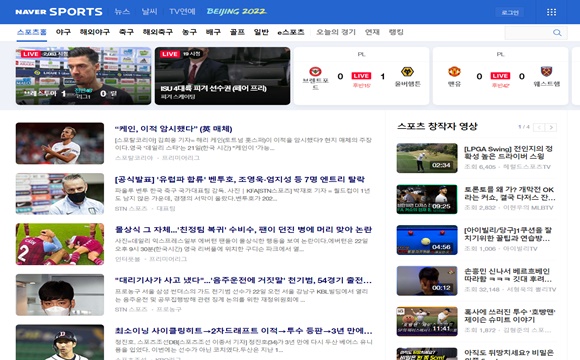The image size is (580, 360).
Task: Select the e스포츠 tab
Action: 291,32
